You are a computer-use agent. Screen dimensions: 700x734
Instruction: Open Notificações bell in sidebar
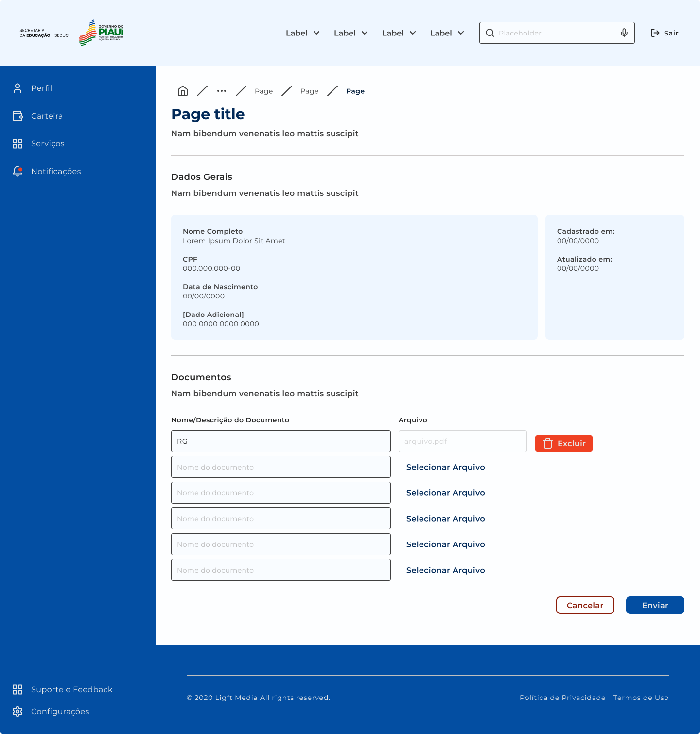point(55,171)
